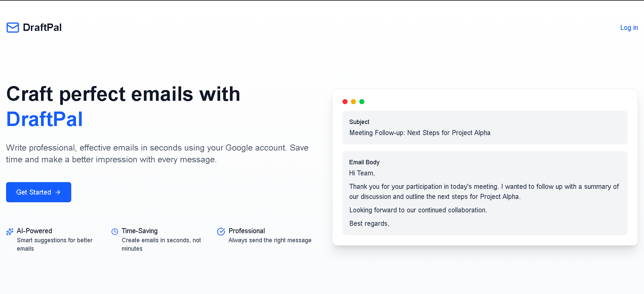Click the "Hi Team," greeting line
Screen dimensions: 644x294
click(362, 173)
